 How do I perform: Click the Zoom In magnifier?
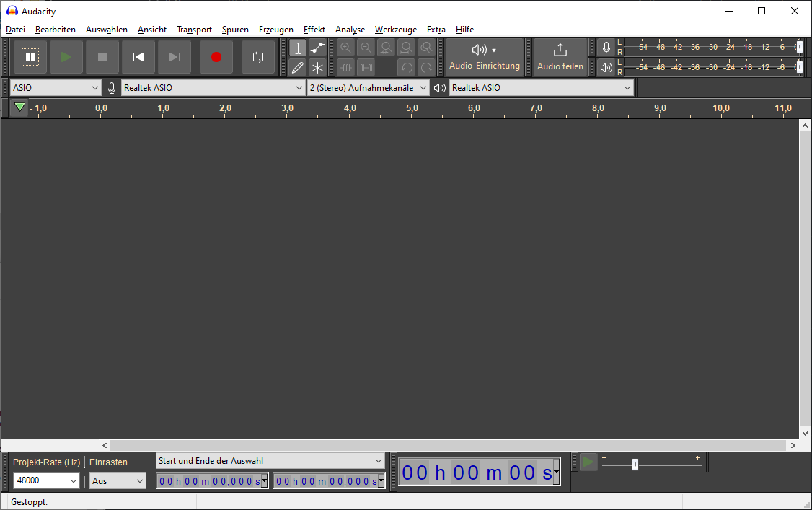(x=345, y=48)
